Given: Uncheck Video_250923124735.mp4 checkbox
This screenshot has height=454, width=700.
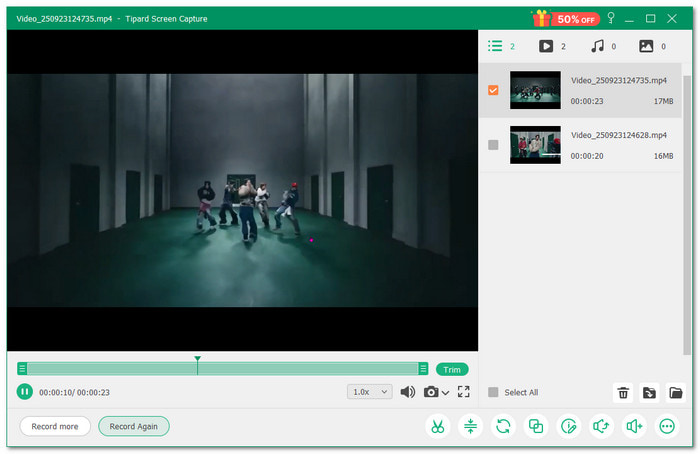Looking at the screenshot, I should tap(493, 90).
